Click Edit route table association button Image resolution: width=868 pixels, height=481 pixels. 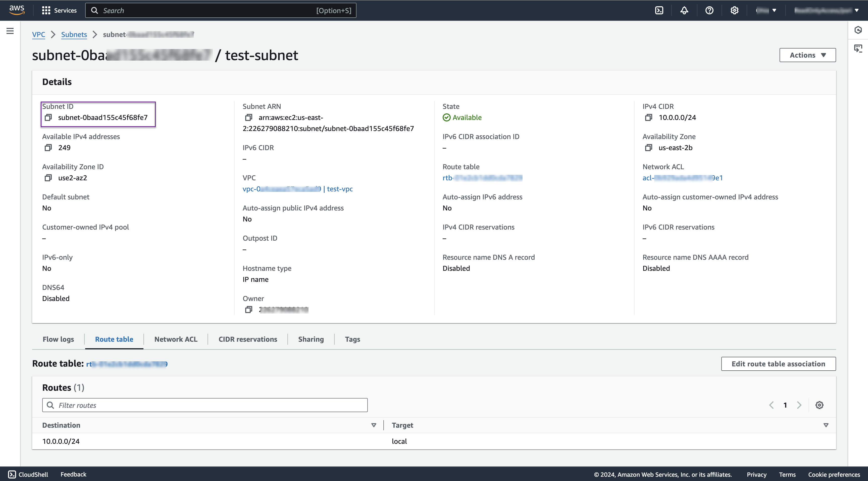click(x=778, y=364)
